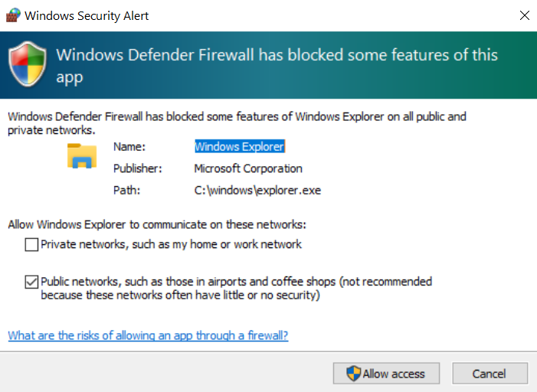Select the highlighted Windows Explorer name field
The image size is (537, 392).
(x=239, y=146)
